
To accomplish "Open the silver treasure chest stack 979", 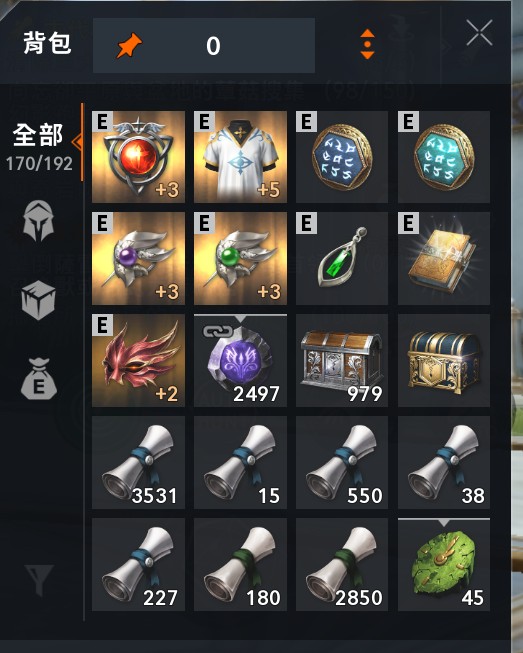I will [x=342, y=361].
